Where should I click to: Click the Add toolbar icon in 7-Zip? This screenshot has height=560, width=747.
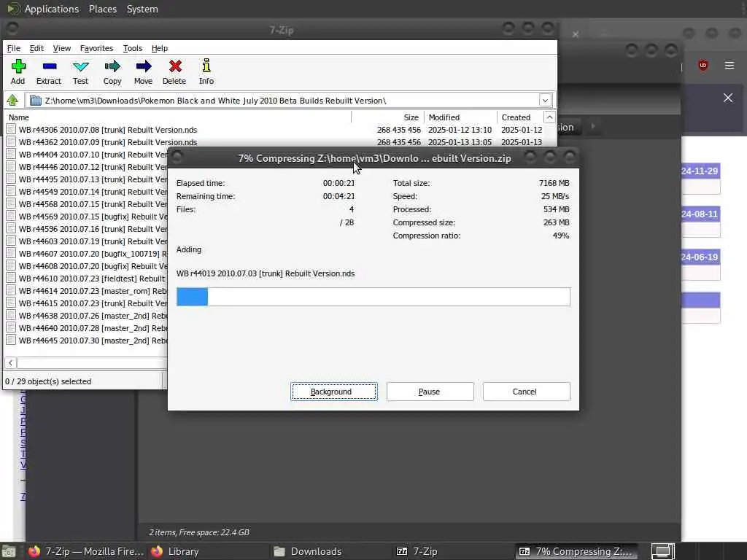coord(18,66)
